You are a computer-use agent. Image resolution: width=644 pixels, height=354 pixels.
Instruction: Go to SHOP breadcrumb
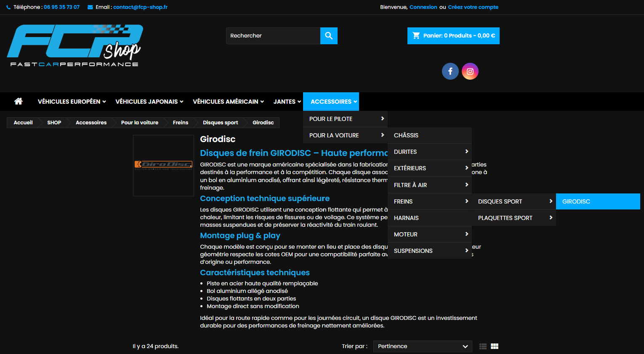tap(54, 123)
